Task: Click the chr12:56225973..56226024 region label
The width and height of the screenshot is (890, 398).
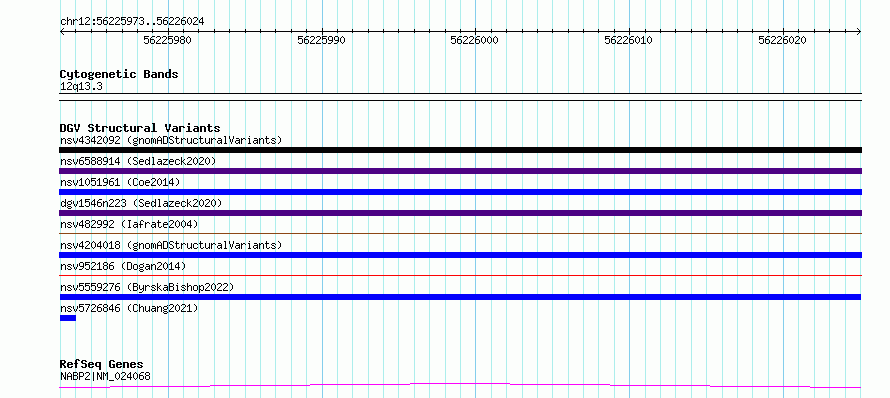Action: (132, 22)
